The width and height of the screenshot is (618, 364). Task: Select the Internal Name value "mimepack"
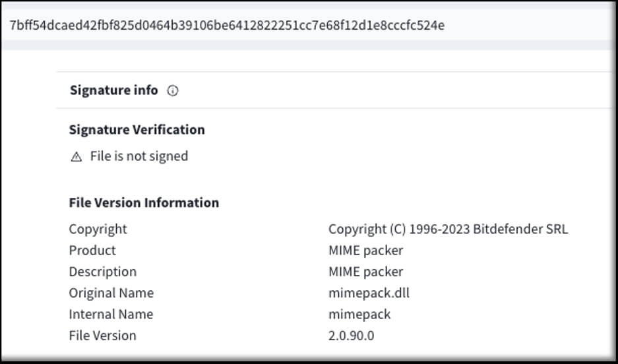pos(359,314)
